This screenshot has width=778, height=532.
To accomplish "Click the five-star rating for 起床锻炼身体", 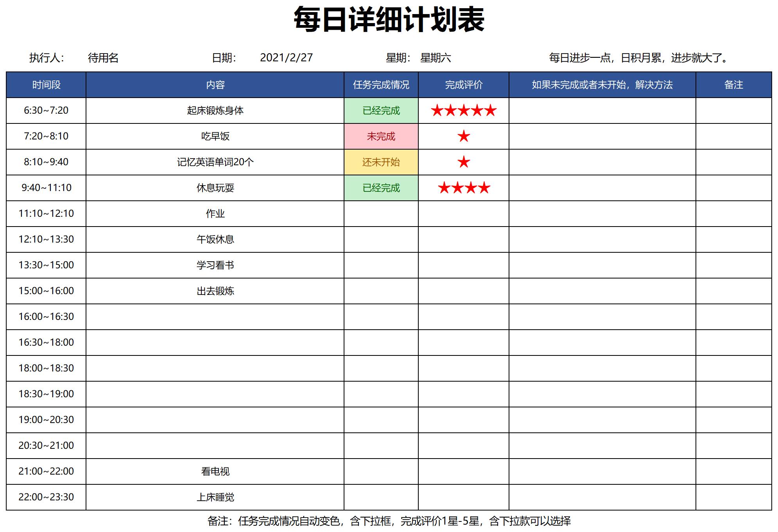I will coord(464,111).
